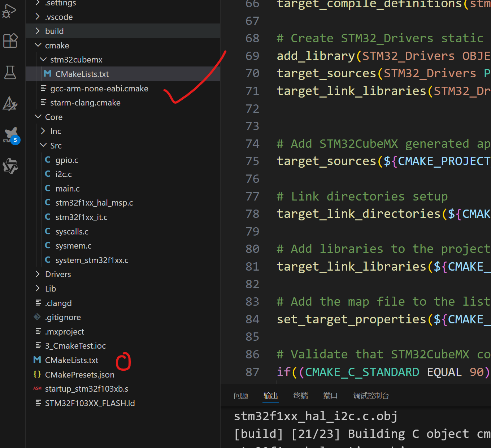The width and height of the screenshot is (491, 448).
Task: Switch to the 调试控制台 (Debug Console) tab
Action: pyautogui.click(x=371, y=396)
